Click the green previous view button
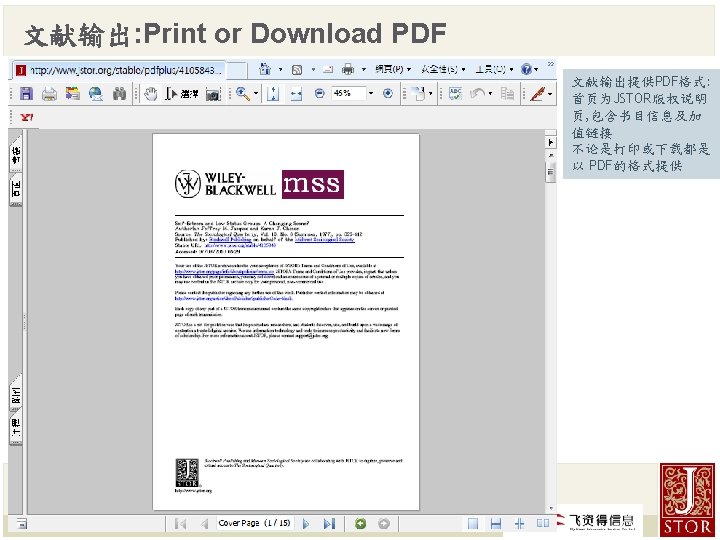 360,523
